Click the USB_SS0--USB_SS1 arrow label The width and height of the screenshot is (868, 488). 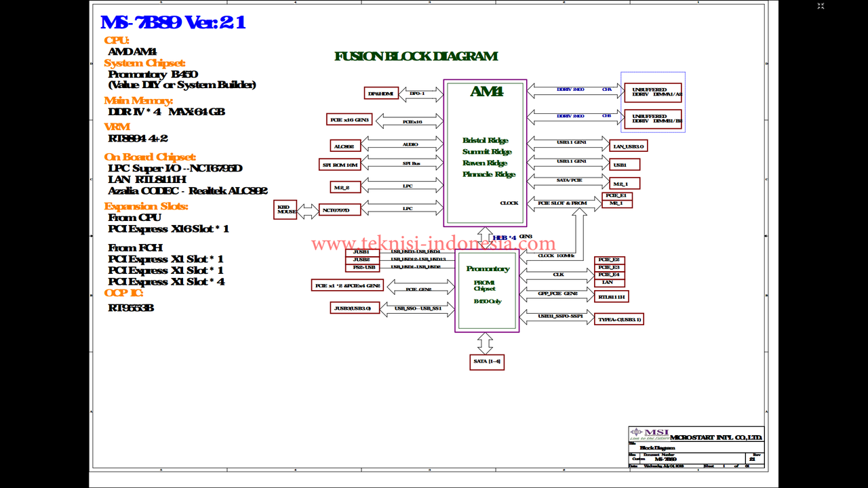(418, 308)
